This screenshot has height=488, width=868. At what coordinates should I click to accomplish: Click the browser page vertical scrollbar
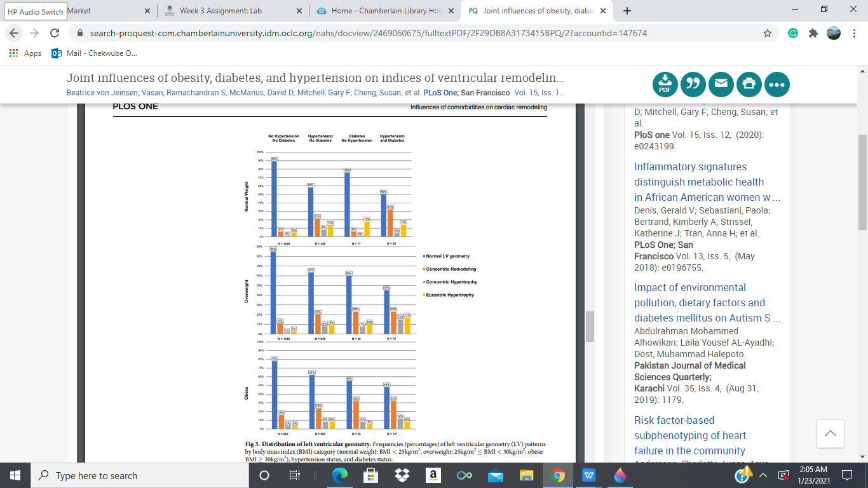click(x=862, y=181)
